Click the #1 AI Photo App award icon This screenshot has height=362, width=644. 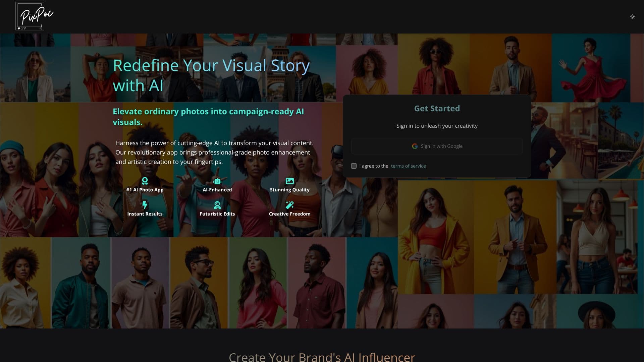pyautogui.click(x=145, y=181)
